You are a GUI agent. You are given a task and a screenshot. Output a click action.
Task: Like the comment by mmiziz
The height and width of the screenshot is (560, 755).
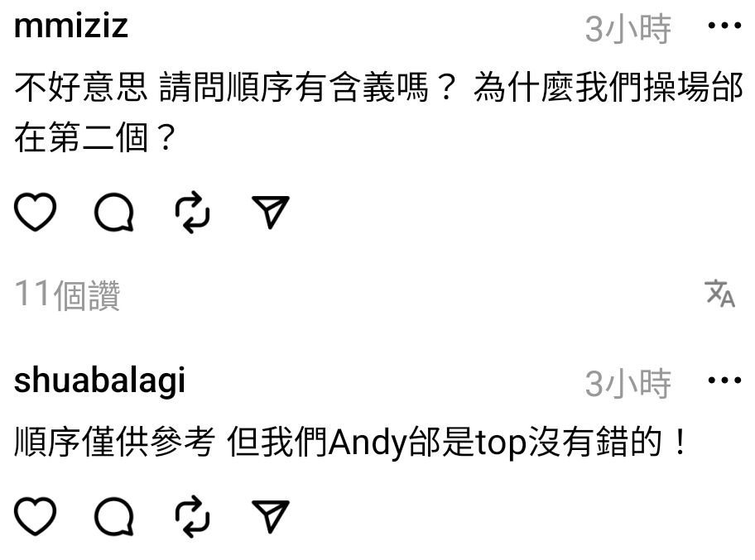coord(35,212)
